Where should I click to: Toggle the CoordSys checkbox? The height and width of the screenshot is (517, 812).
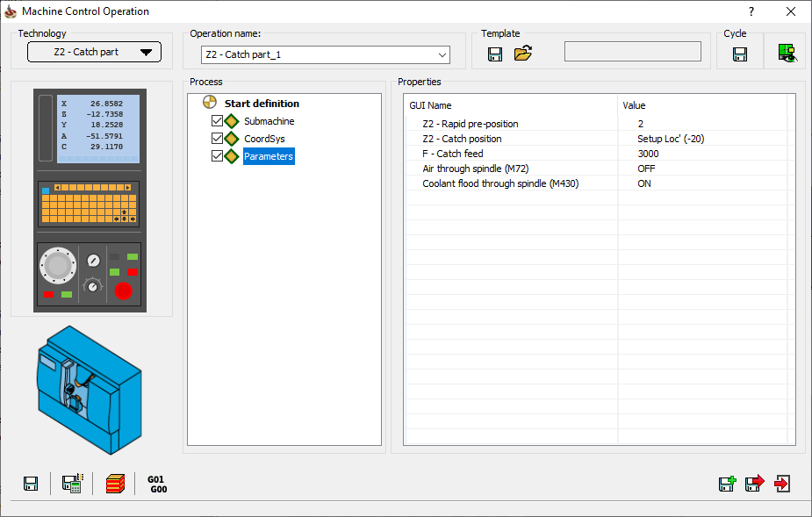pos(218,139)
